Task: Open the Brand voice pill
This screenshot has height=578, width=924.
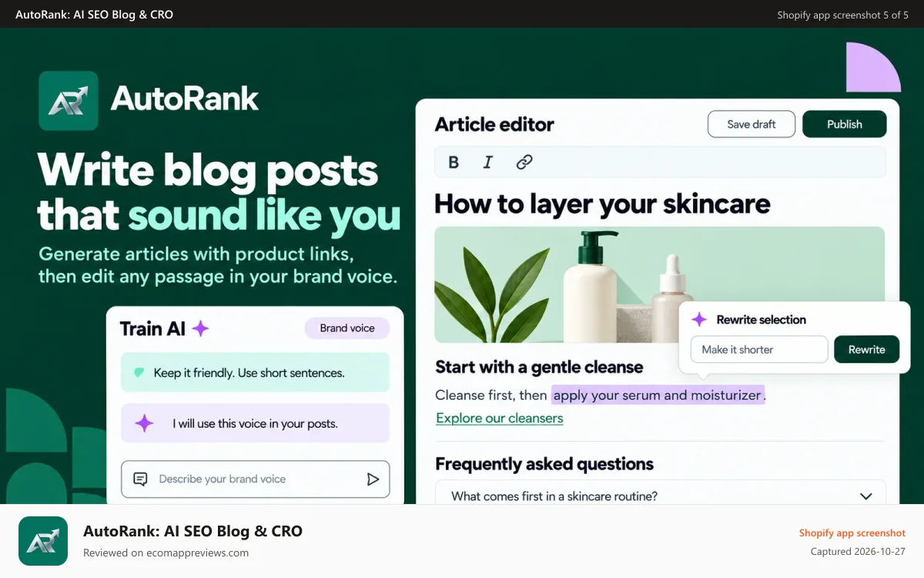Action: 347,328
